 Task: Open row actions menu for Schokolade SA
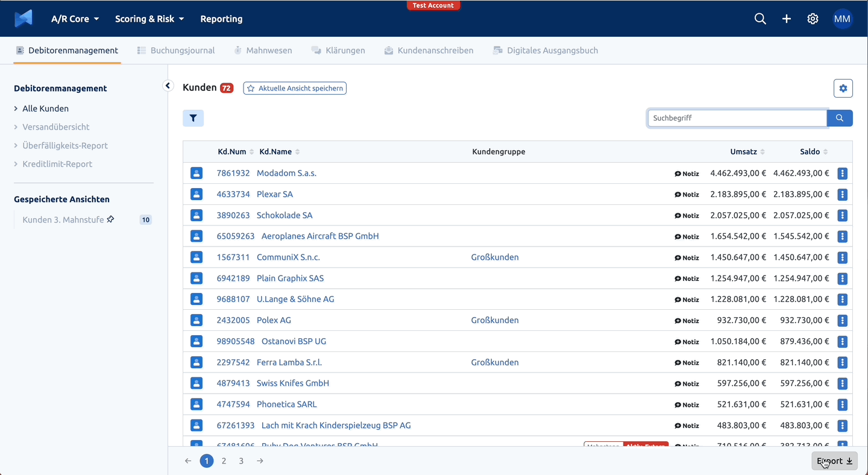[843, 215]
